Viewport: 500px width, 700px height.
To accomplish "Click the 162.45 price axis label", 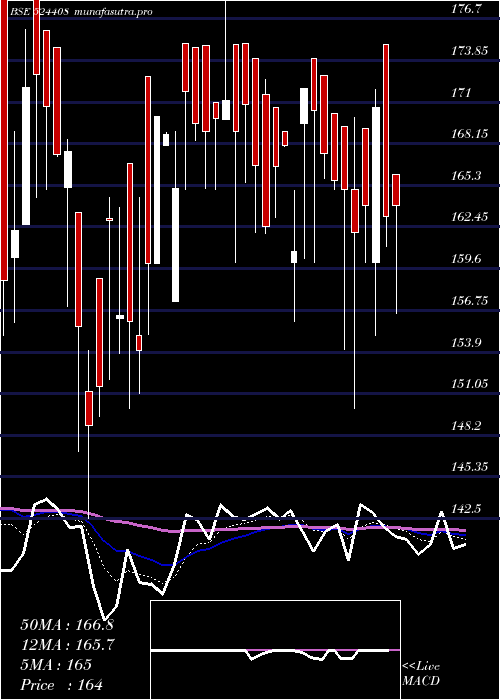I will tap(469, 217).
